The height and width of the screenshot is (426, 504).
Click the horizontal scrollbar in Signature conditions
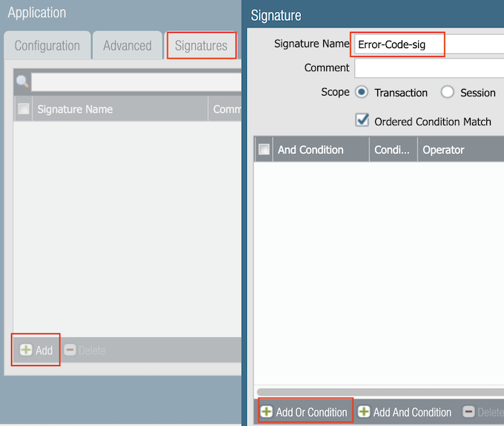(380, 392)
